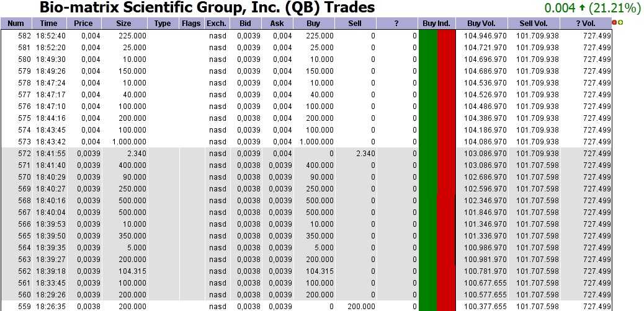Click the Exch. column header

217,24
